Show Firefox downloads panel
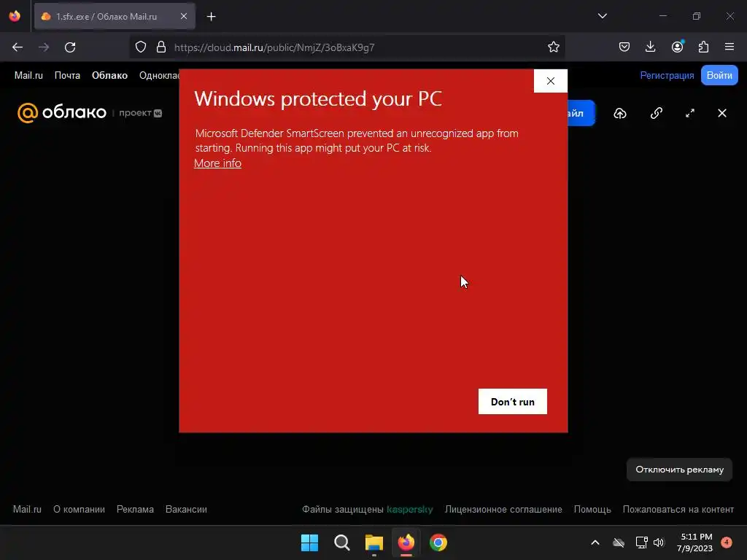747x560 pixels. click(x=650, y=47)
